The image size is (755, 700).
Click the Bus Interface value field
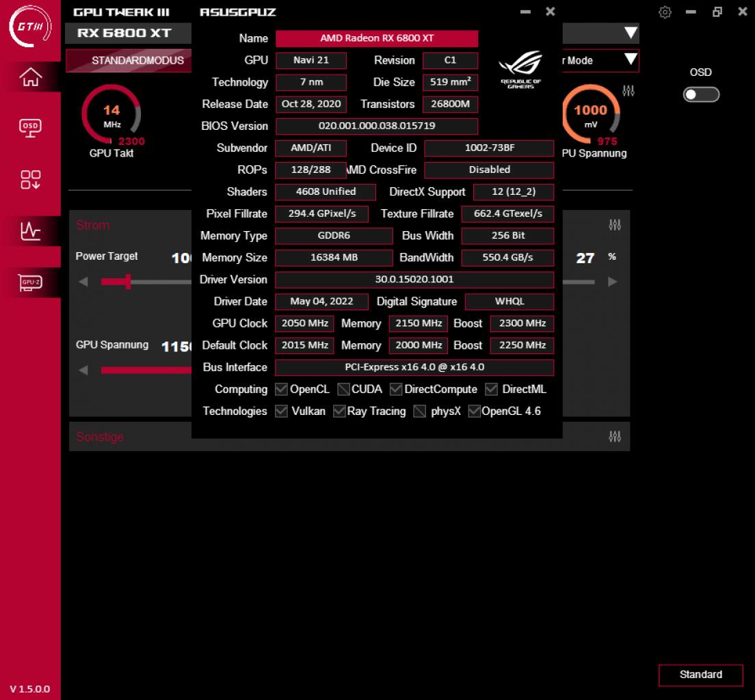pyautogui.click(x=414, y=367)
